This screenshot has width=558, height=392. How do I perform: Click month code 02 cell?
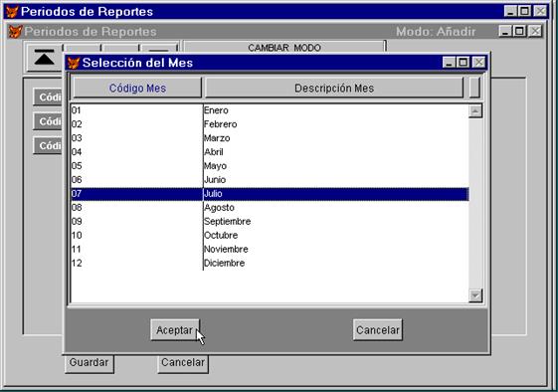point(136,124)
